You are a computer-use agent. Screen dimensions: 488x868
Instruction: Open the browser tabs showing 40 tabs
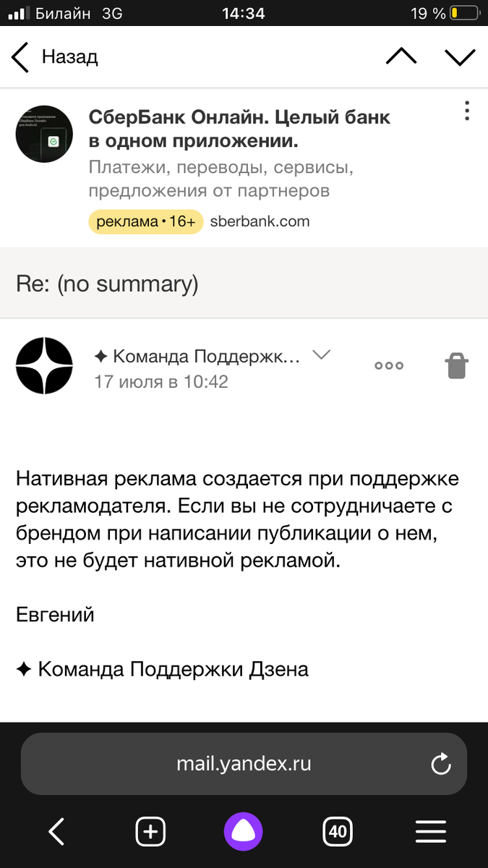click(x=337, y=831)
